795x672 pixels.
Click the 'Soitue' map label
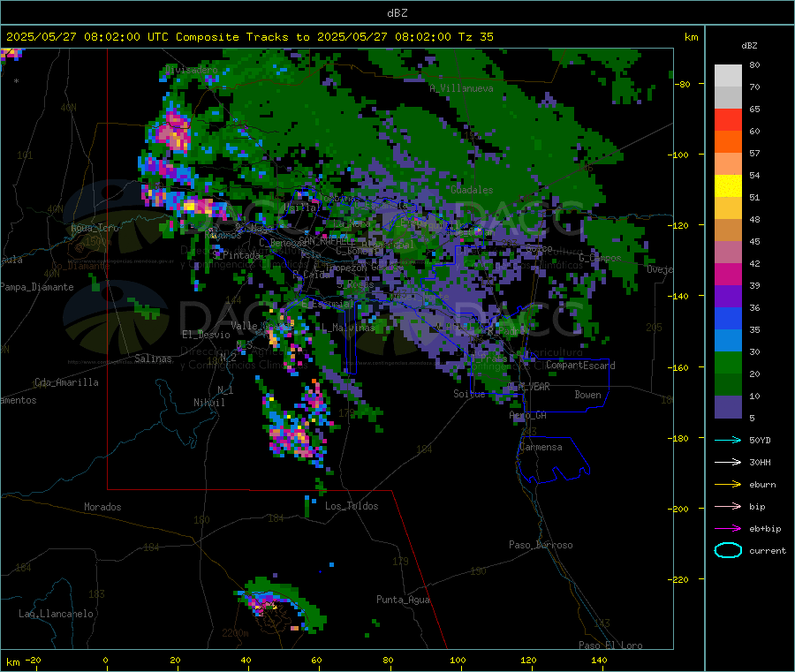tap(469, 394)
